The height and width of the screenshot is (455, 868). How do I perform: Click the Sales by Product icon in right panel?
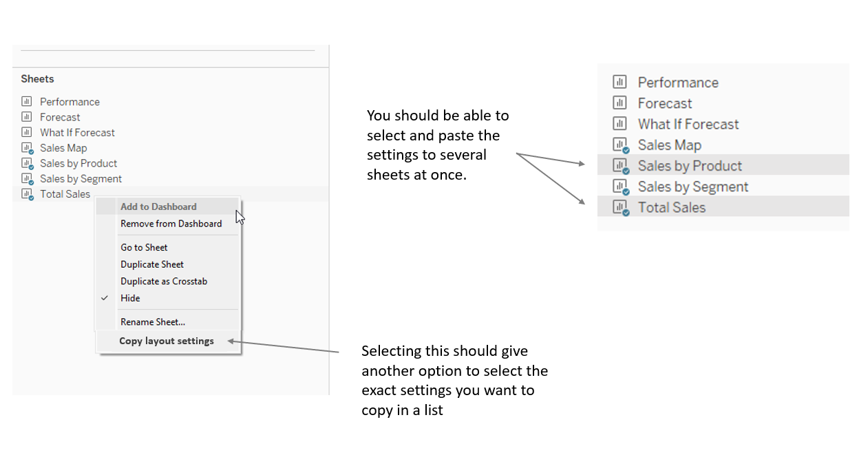click(620, 165)
